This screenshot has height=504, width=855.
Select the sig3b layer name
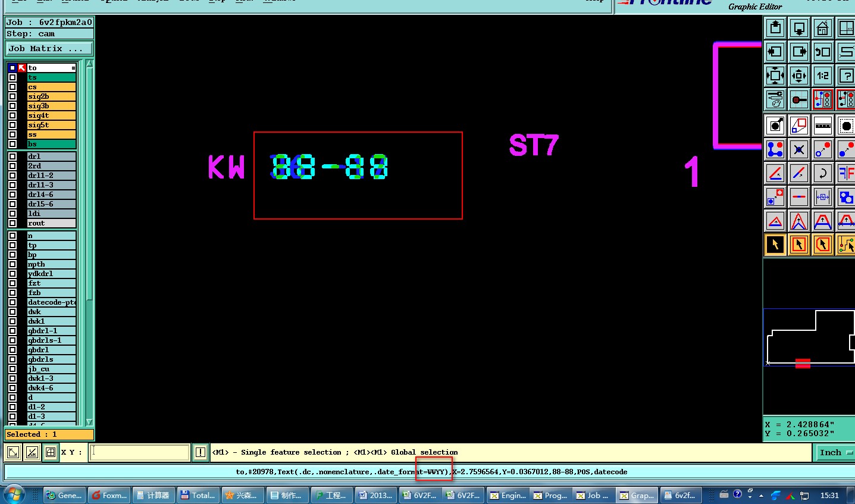pyautogui.click(x=52, y=106)
